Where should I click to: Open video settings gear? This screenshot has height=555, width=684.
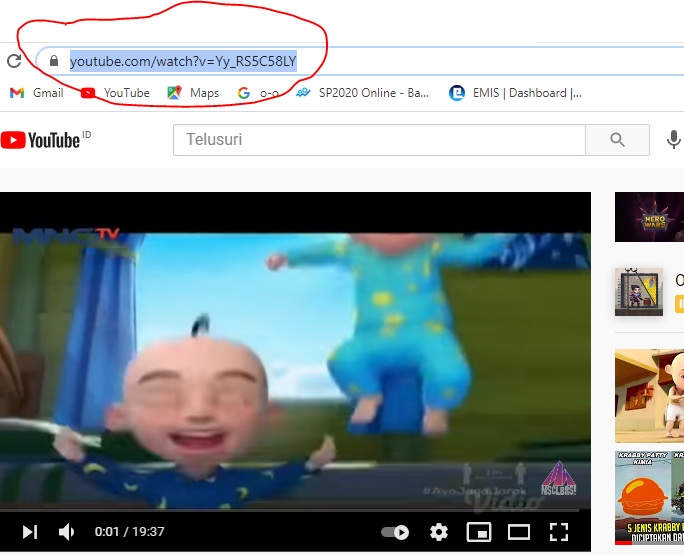[x=439, y=532]
